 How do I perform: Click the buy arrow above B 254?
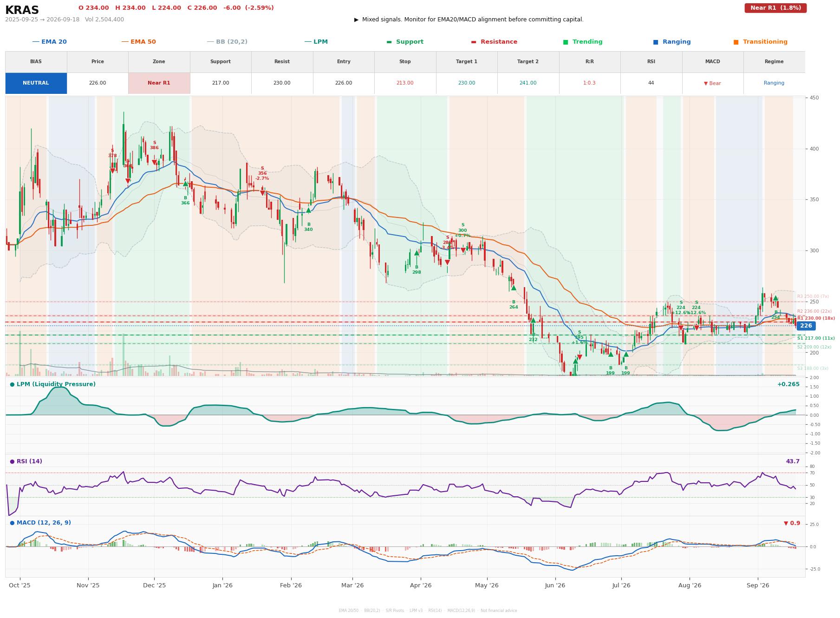(775, 298)
